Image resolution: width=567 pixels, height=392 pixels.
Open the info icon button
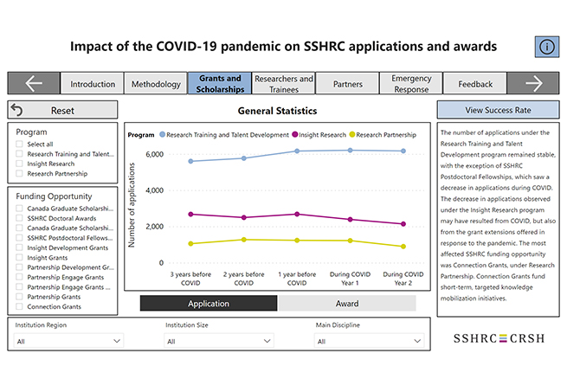click(x=547, y=47)
